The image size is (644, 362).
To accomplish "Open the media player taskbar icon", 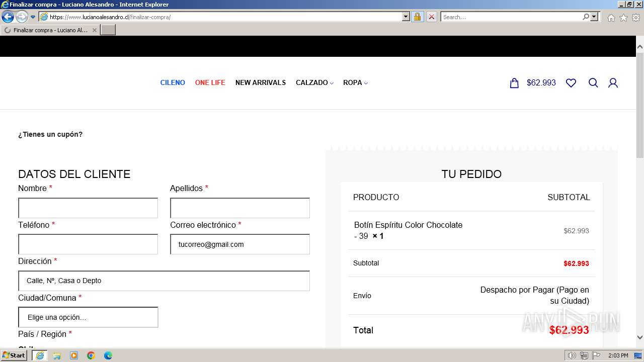I will (74, 355).
